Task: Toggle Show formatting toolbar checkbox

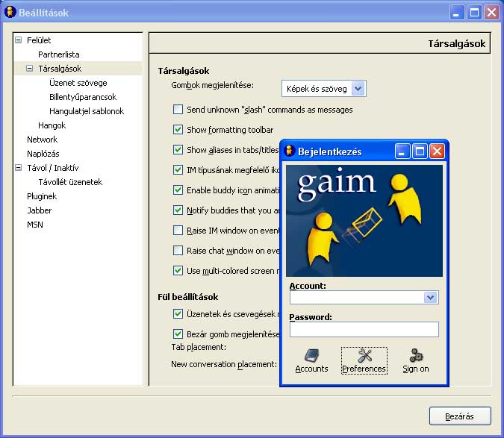Action: (x=178, y=130)
